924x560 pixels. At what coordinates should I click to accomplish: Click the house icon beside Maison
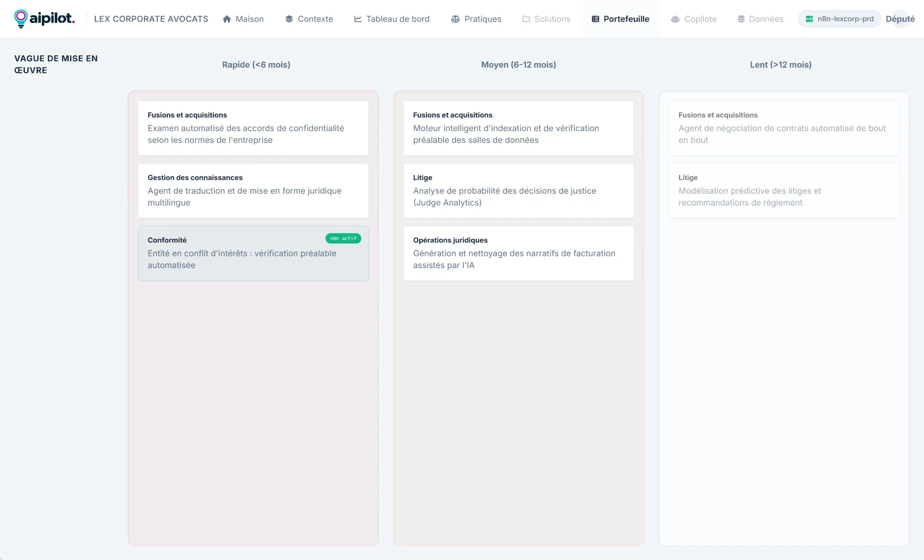[227, 19]
